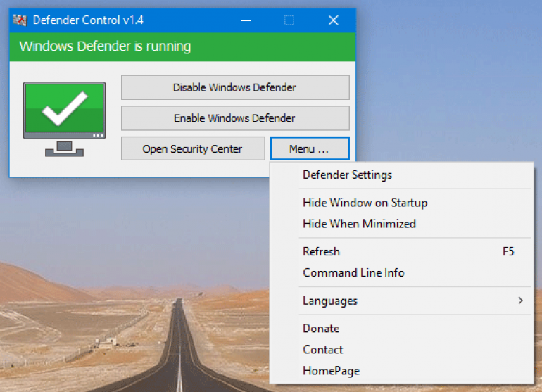Select Defender Settings from the menu

point(402,175)
